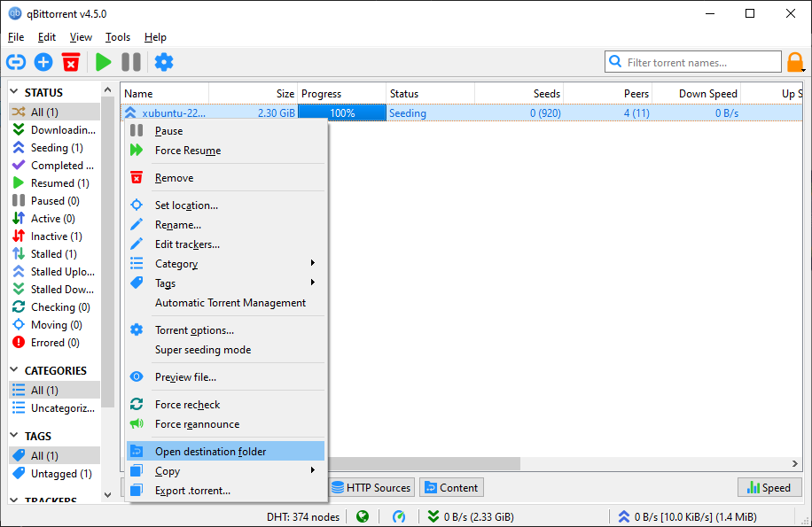Sort by the Progress column header

[342, 94]
